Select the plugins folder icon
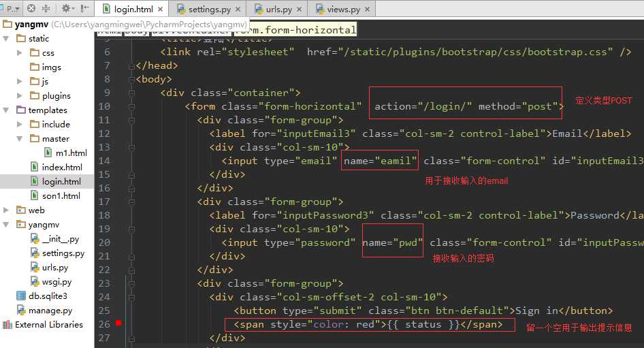The image size is (644, 348). coord(35,96)
